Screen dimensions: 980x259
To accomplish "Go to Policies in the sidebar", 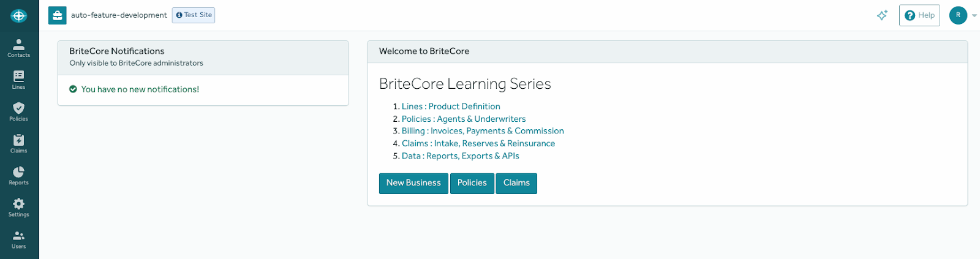I will pos(19,112).
